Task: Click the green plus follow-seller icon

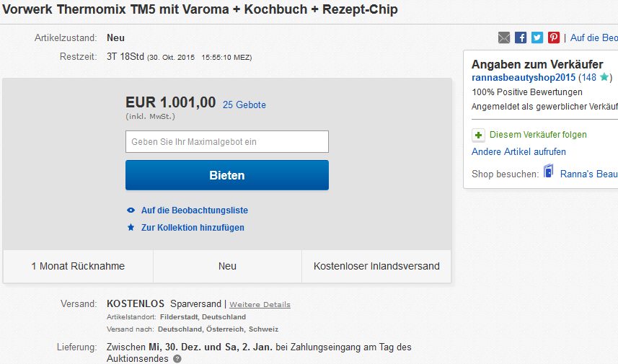Action: 478,135
